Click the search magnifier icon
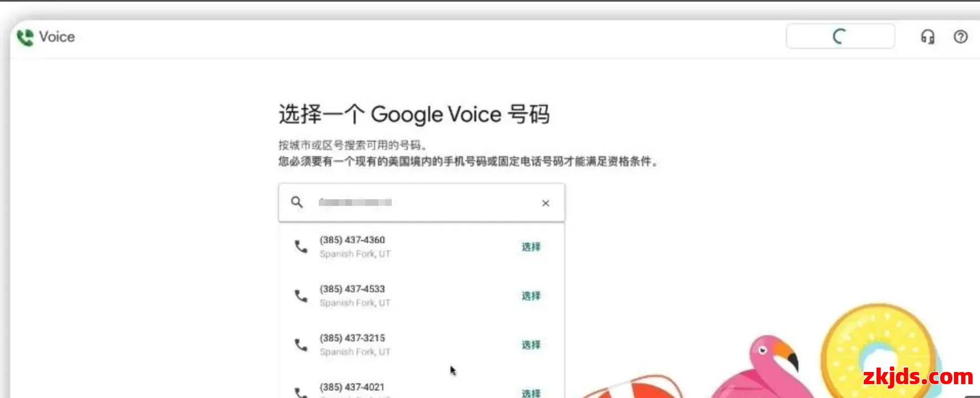Screen dimensions: 980x398 coord(297,203)
